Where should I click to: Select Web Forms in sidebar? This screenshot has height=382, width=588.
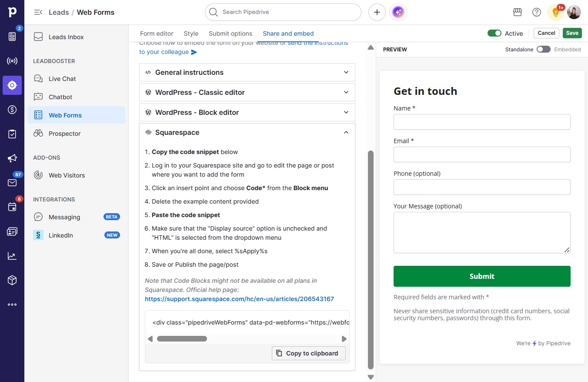coord(77,115)
